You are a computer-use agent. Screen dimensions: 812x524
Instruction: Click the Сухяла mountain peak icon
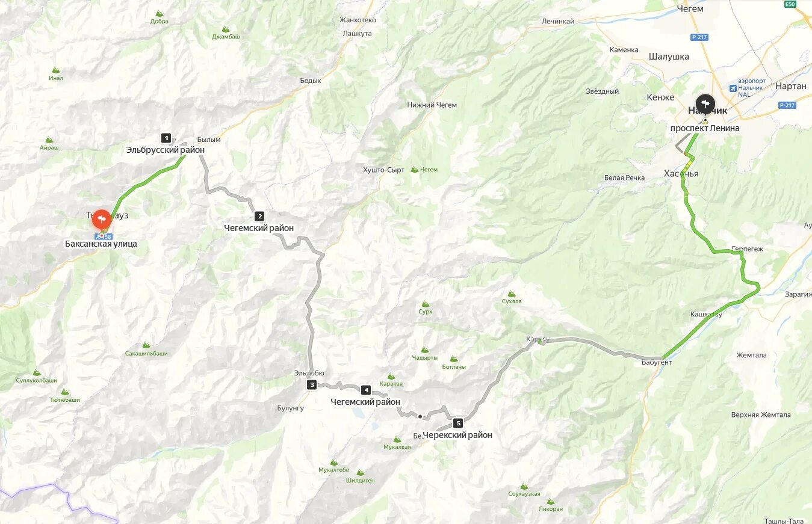coord(511,293)
